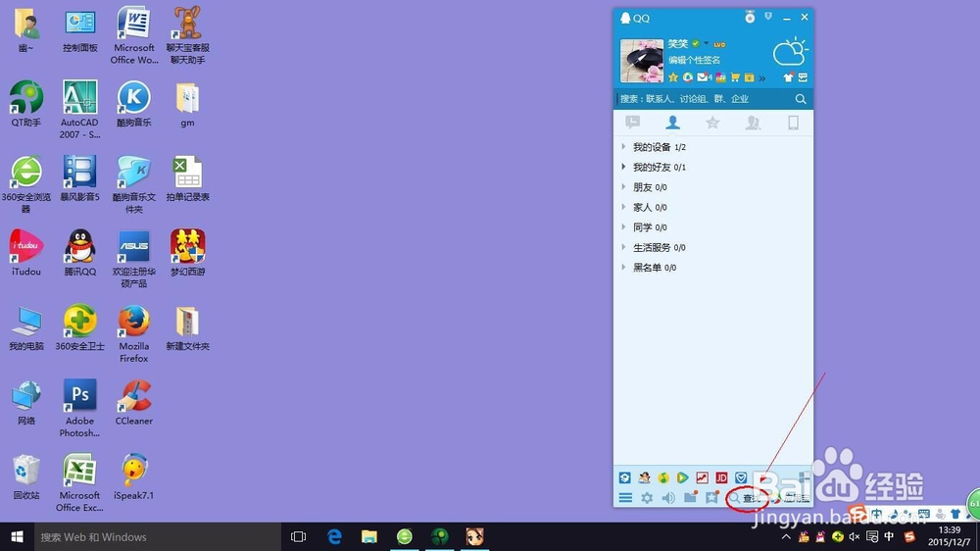The width and height of the screenshot is (980, 551).
Task: Switch to QQ Zone star tab
Action: click(x=712, y=123)
